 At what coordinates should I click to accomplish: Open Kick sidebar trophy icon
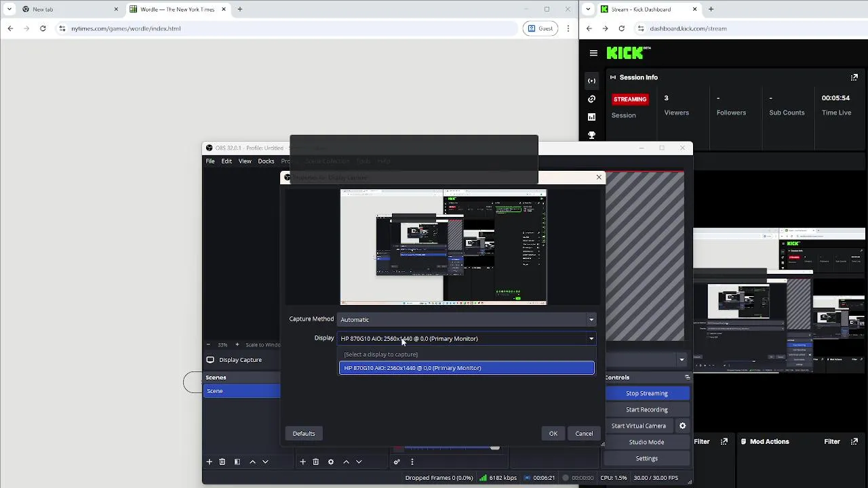coord(591,136)
